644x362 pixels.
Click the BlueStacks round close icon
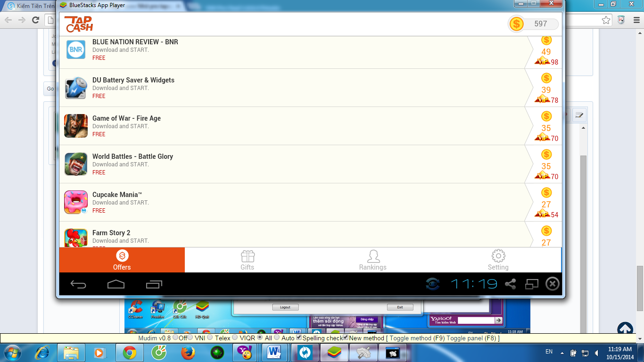tap(553, 284)
